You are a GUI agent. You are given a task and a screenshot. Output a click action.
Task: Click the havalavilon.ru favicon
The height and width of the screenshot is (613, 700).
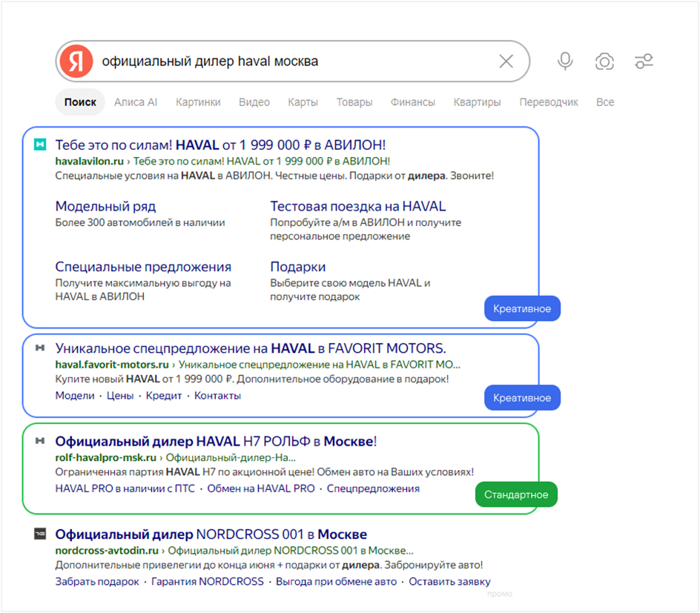40,144
